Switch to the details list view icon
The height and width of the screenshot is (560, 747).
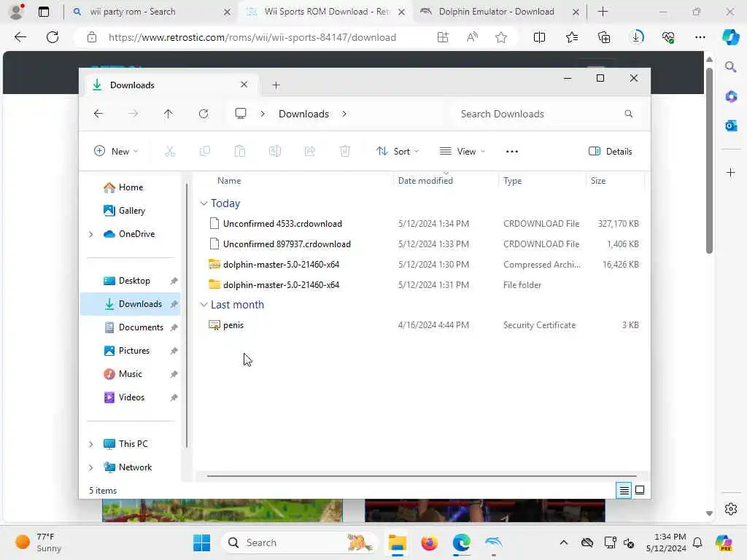point(624,490)
